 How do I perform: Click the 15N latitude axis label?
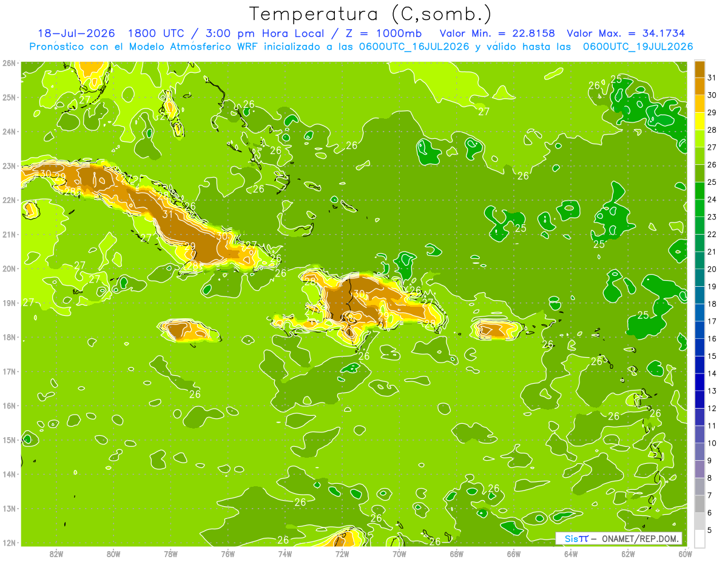click(9, 440)
